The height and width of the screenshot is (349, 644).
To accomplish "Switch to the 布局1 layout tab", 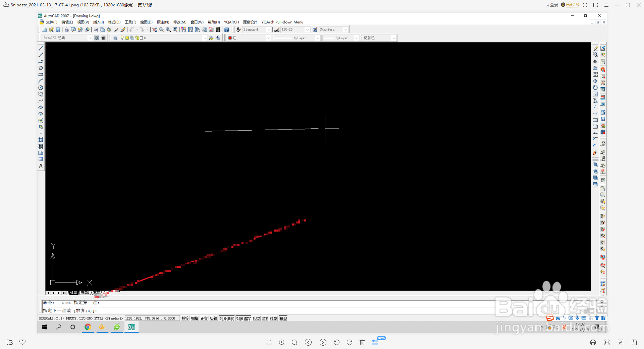I will click(85, 293).
